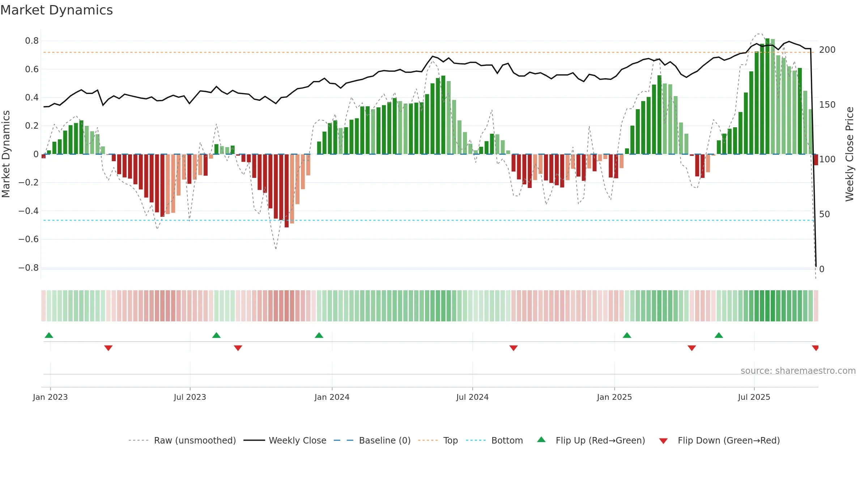Click the 0.2 left axis tick label
The image size is (868, 488).
click(32, 126)
